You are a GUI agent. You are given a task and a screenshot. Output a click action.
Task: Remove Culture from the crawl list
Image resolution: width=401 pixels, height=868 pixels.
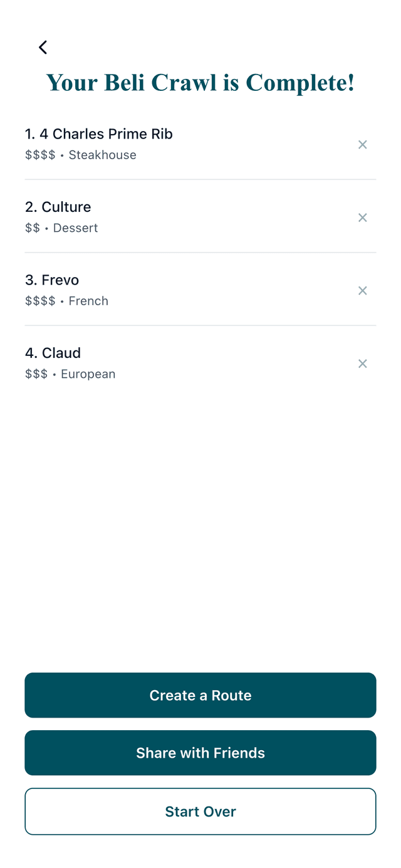click(362, 217)
